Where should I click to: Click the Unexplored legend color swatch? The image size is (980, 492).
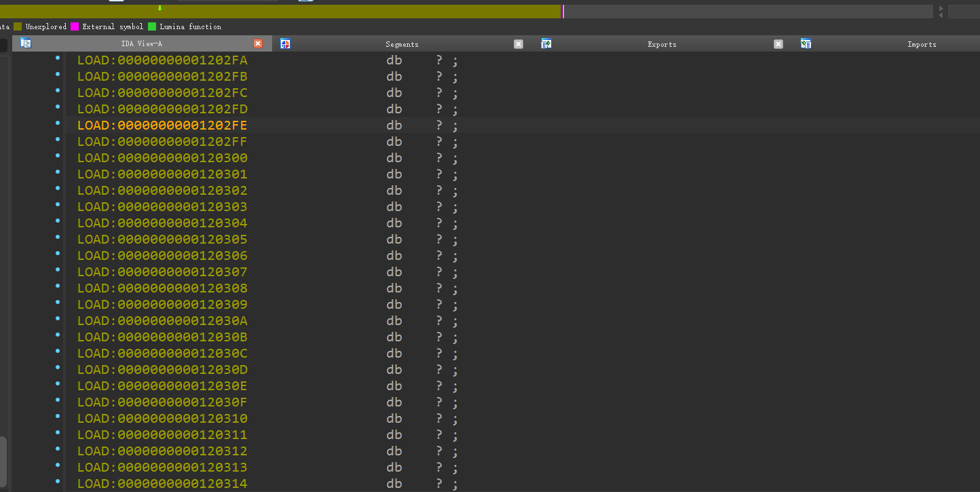pos(18,26)
